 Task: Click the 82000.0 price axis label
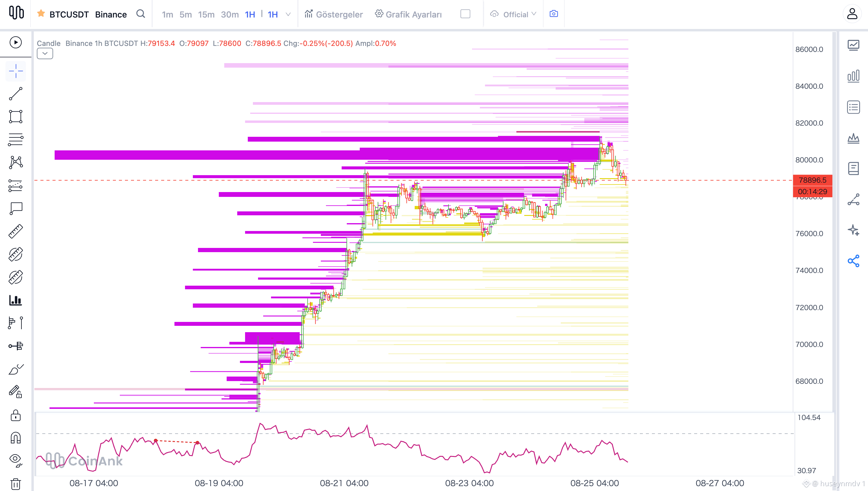(x=809, y=123)
